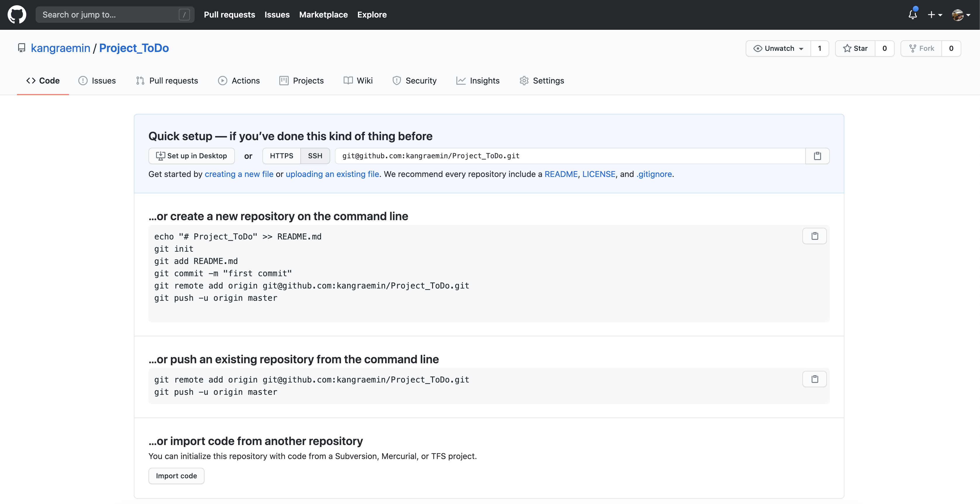Image resolution: width=980 pixels, height=504 pixels.
Task: Click the notifications bell icon
Action: (x=912, y=14)
